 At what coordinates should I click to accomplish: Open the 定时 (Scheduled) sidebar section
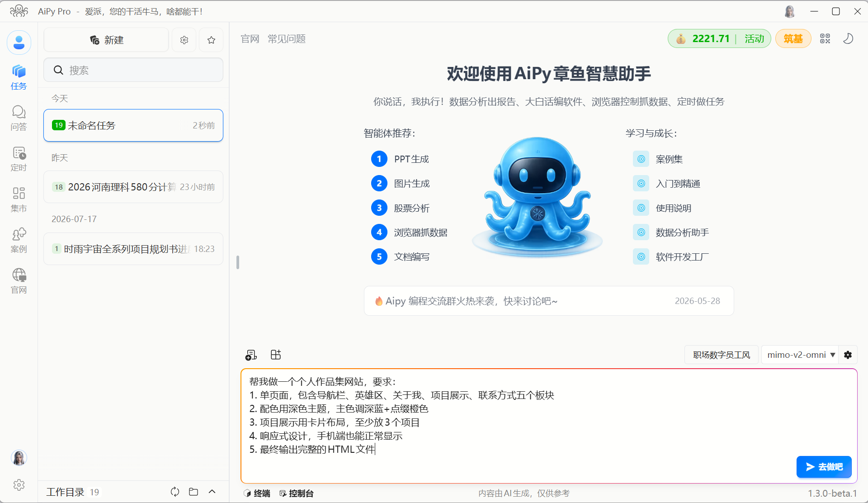[19, 159]
